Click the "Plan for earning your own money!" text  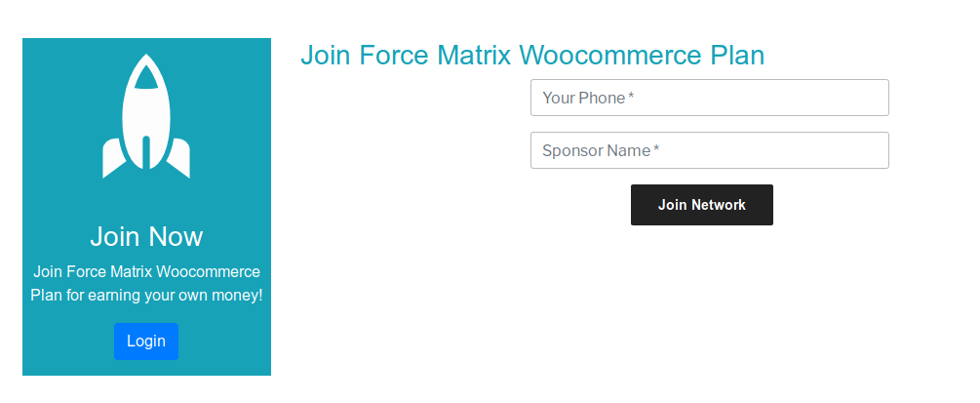pyautogui.click(x=146, y=295)
